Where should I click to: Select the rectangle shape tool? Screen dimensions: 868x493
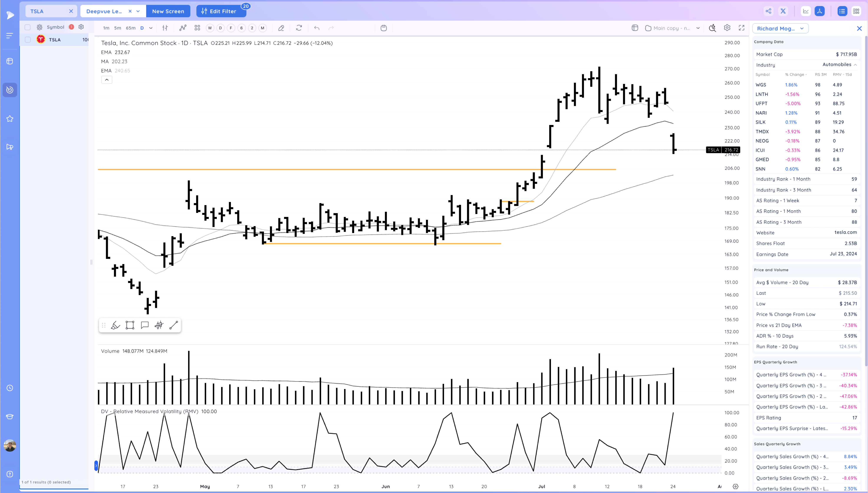point(130,325)
